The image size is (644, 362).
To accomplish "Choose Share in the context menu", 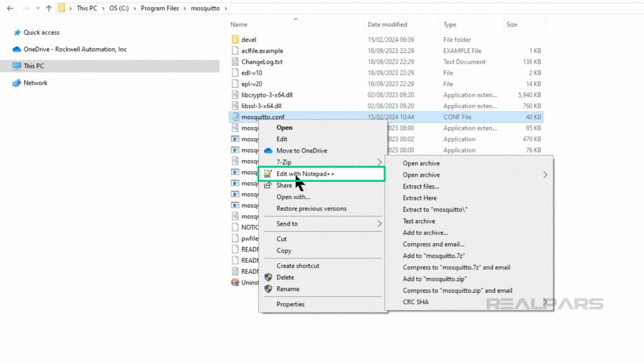I will pyautogui.click(x=284, y=185).
